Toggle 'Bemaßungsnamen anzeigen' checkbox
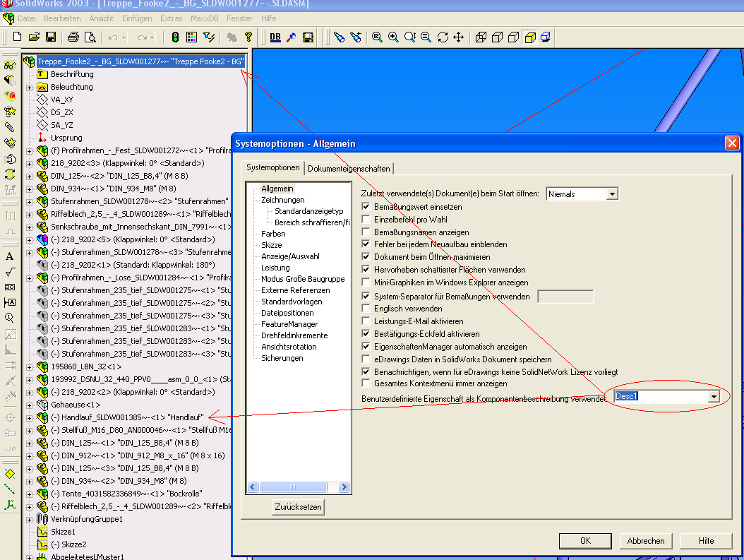This screenshot has height=560, width=744. point(366,232)
